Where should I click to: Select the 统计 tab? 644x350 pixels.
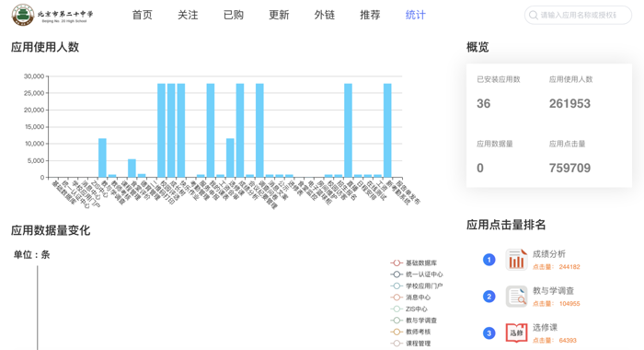click(416, 15)
